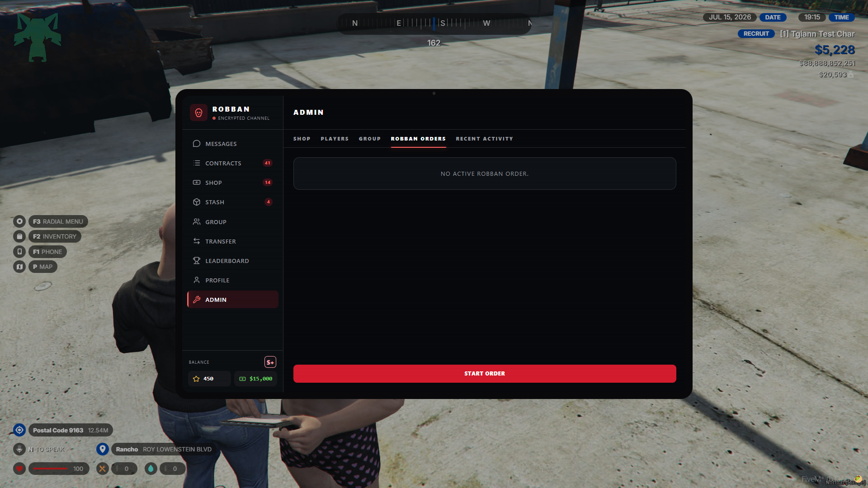Click the Profile person icon

coord(197,280)
